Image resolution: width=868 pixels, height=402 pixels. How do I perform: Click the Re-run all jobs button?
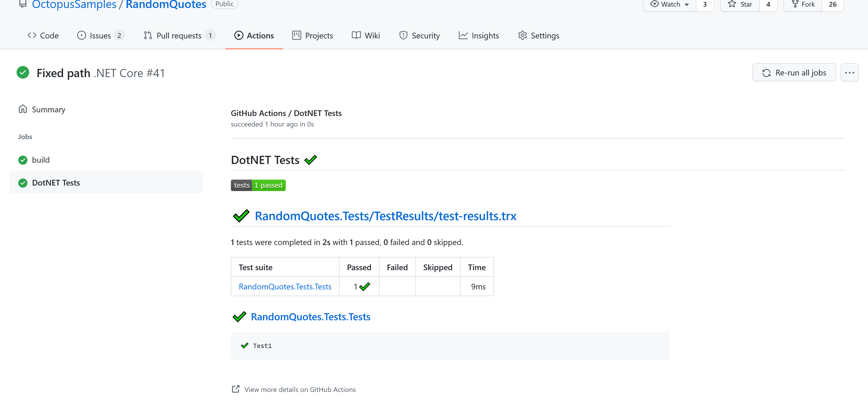[794, 72]
